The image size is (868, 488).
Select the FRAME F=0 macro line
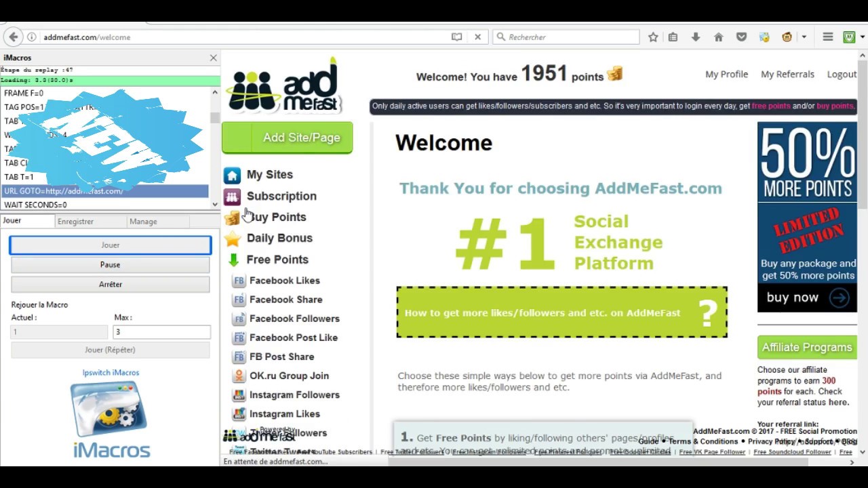click(x=105, y=94)
